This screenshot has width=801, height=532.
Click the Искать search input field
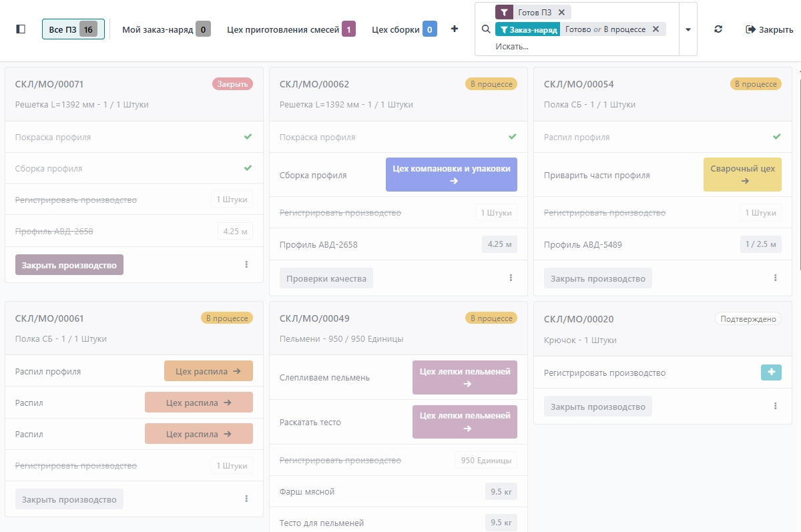tap(581, 47)
